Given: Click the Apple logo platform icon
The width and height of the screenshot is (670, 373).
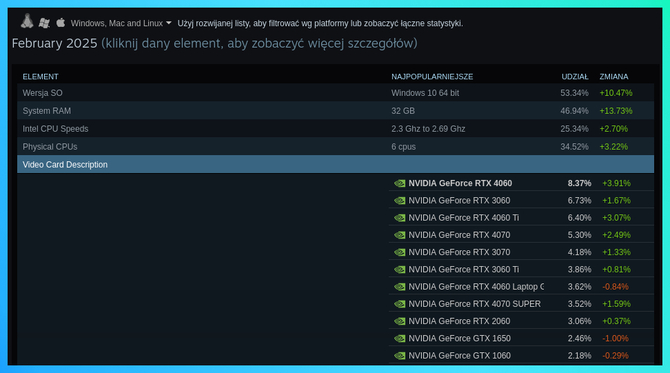Looking at the screenshot, I should point(61,22).
